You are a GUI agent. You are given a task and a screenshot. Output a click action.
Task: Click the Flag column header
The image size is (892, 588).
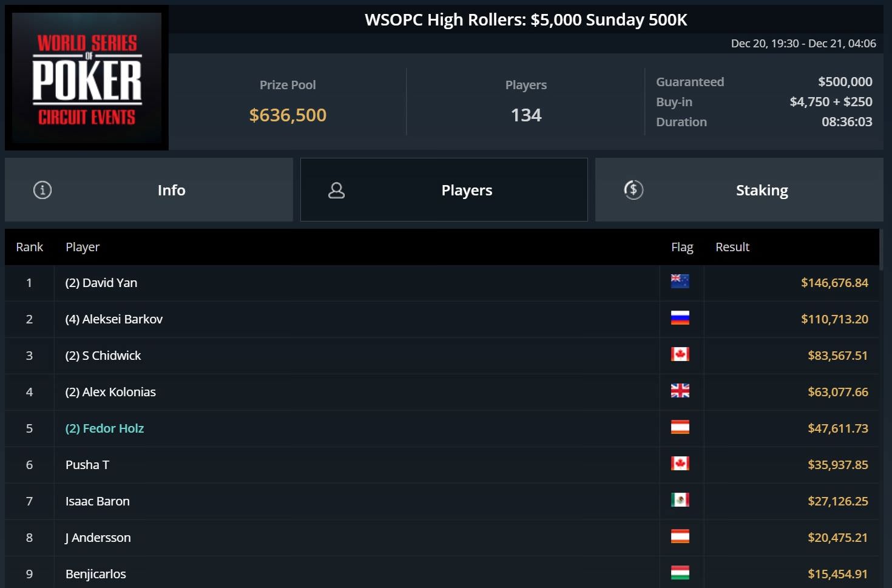pyautogui.click(x=681, y=247)
